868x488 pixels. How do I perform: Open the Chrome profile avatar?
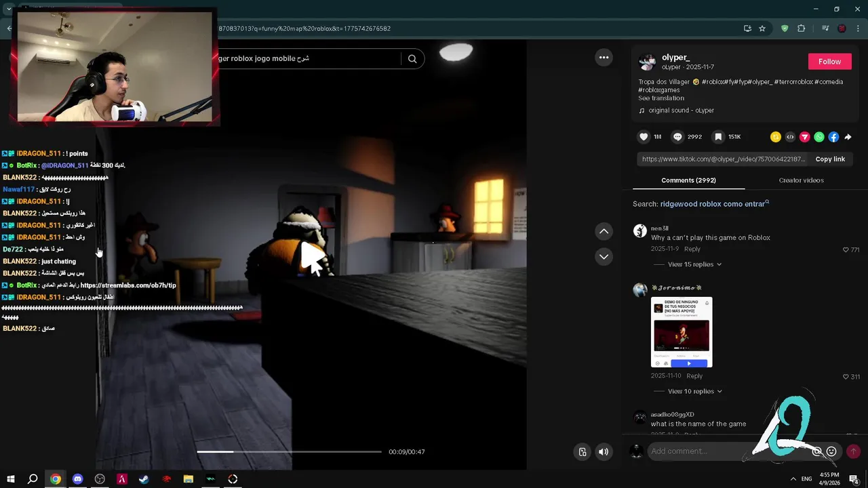click(x=842, y=28)
